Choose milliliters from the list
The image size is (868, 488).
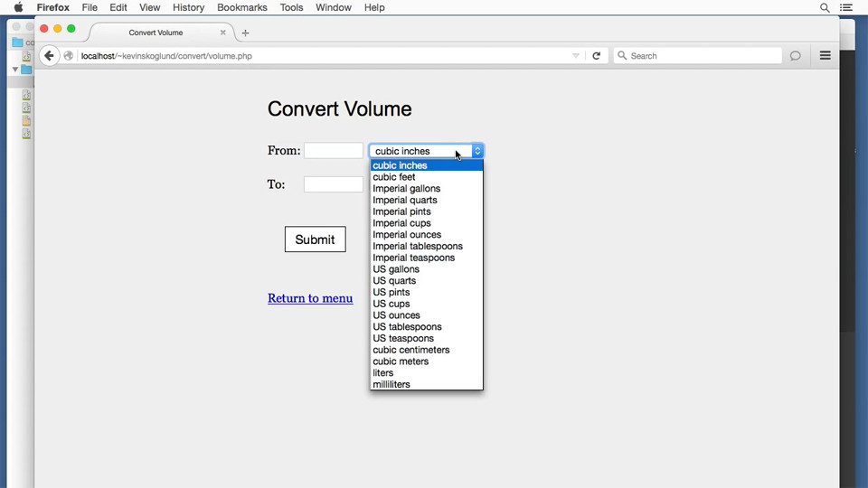pos(426,385)
